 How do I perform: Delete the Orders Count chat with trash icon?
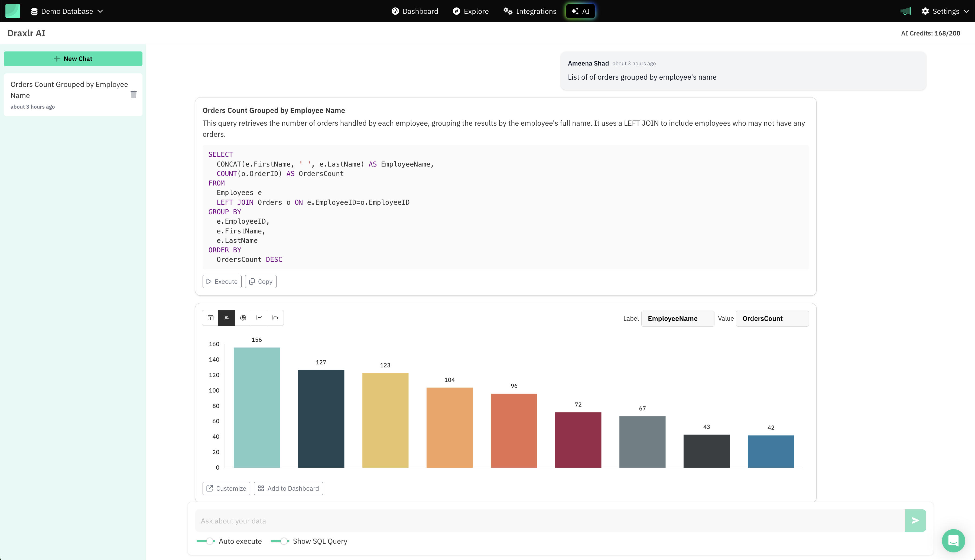134,94
